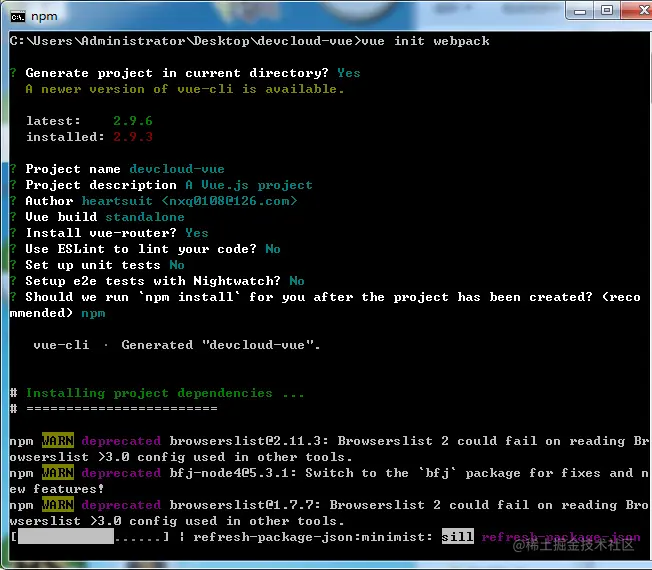The height and width of the screenshot is (570, 652).
Task: Click the 'Generated "devcloud-vue".' message
Action: click(221, 345)
